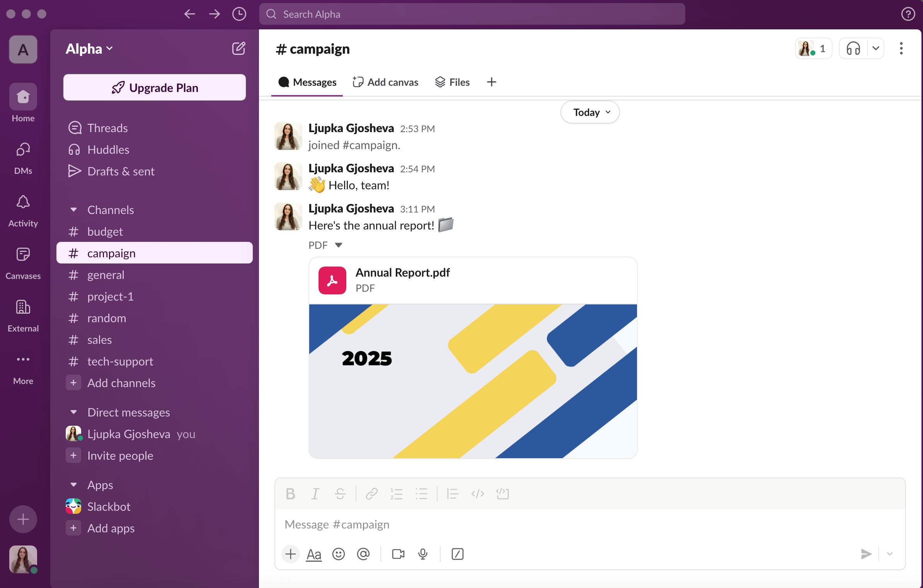Image resolution: width=923 pixels, height=588 pixels.
Task: Open Huddles in the sidebar
Action: [154, 150]
